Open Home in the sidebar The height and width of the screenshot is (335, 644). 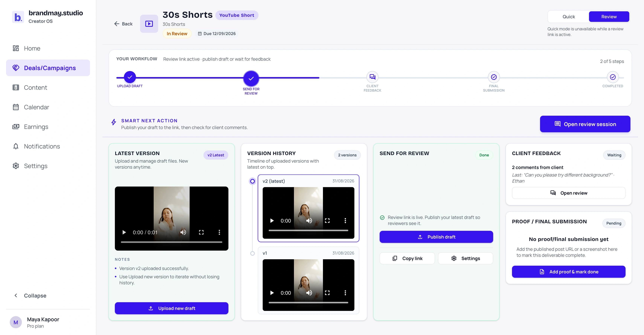[48, 48]
